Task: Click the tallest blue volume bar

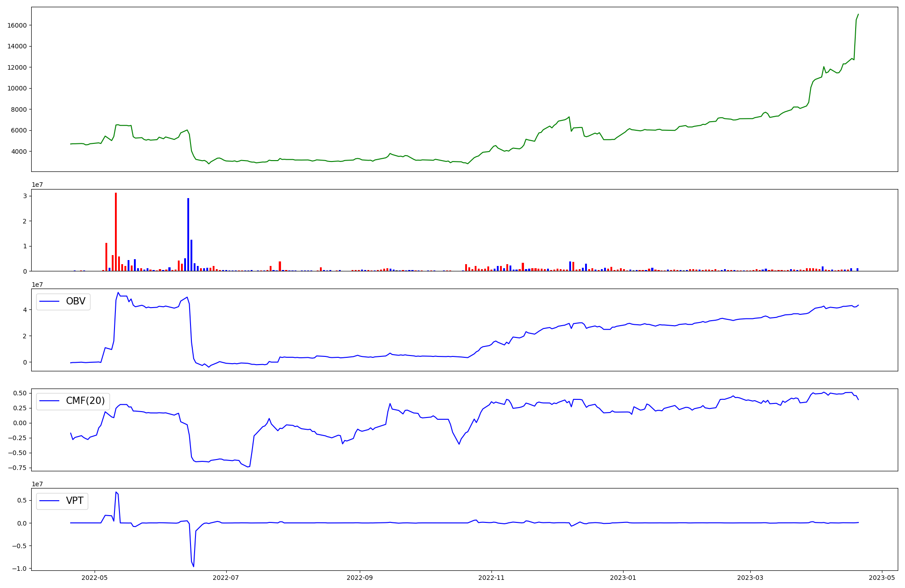Action: point(188,234)
